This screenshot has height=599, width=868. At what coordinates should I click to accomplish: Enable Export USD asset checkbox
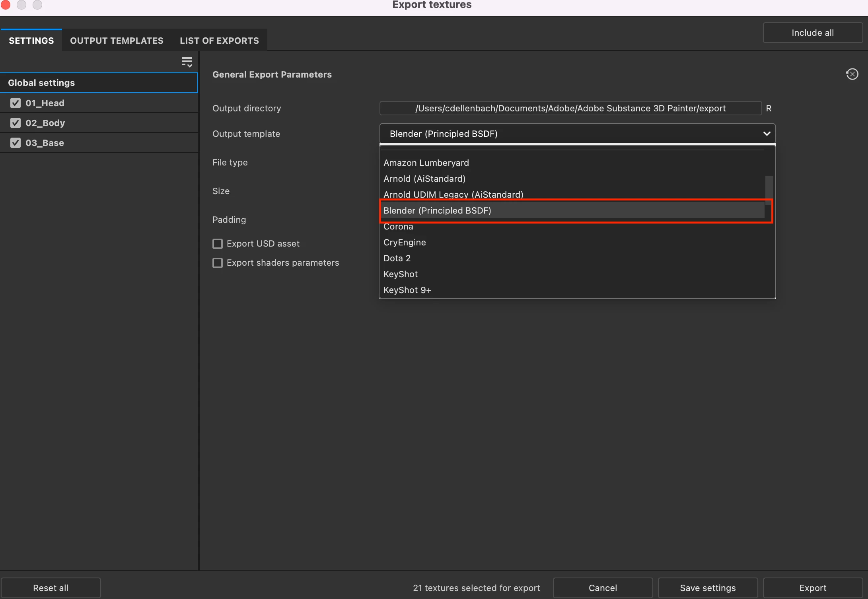[218, 243]
